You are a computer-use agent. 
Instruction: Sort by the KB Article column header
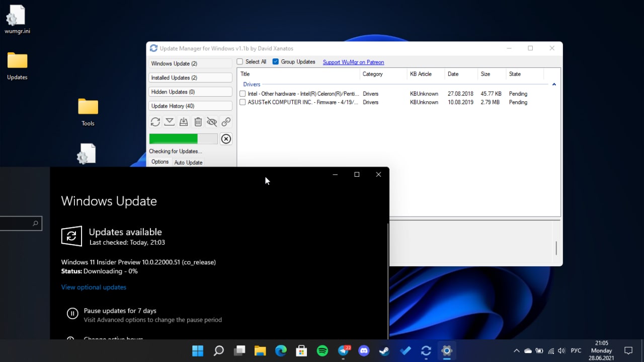(426, 74)
